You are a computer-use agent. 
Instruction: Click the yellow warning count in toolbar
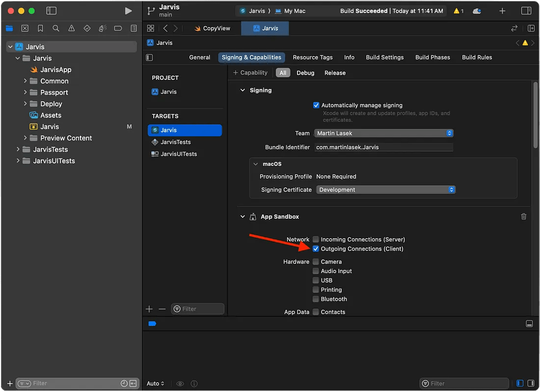[459, 11]
